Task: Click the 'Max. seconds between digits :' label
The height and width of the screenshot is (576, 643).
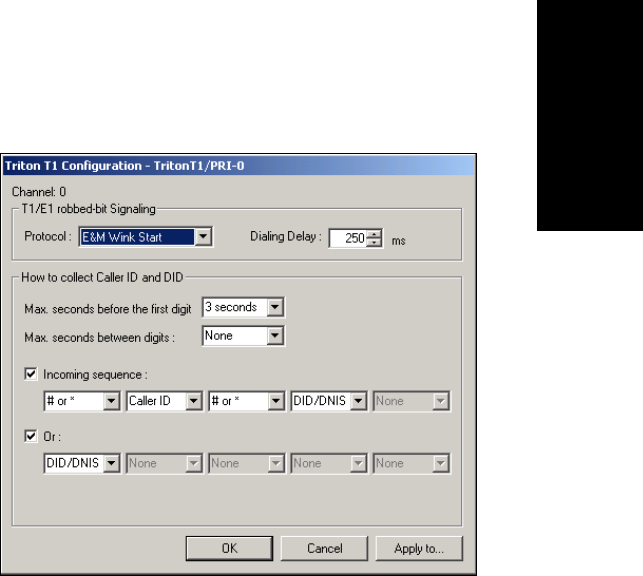Action: click(100, 337)
